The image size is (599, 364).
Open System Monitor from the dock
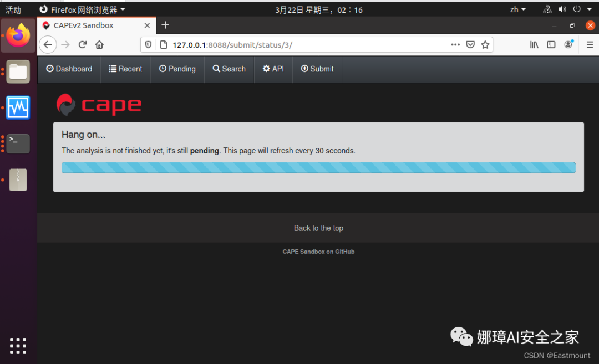coord(18,107)
